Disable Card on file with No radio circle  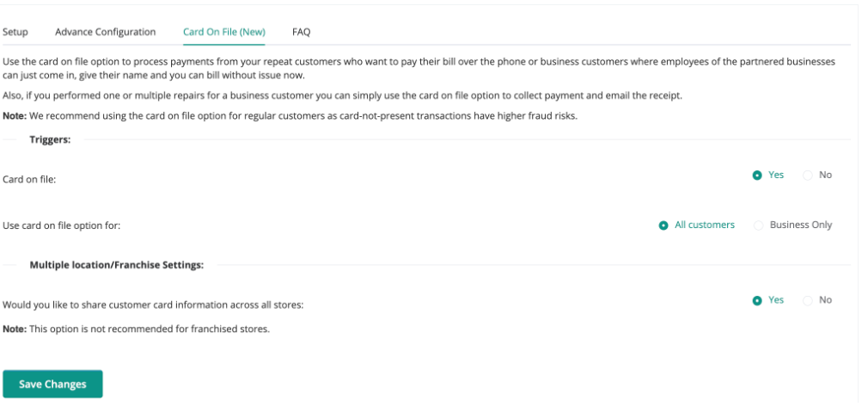coord(808,176)
